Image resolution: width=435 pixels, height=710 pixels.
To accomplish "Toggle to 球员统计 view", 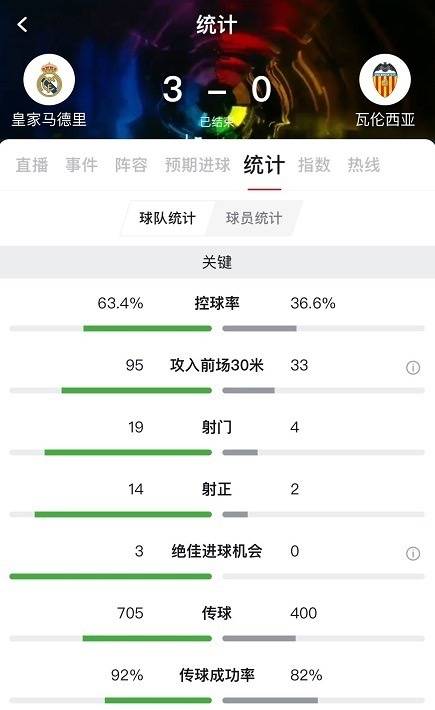I will pos(253,218).
